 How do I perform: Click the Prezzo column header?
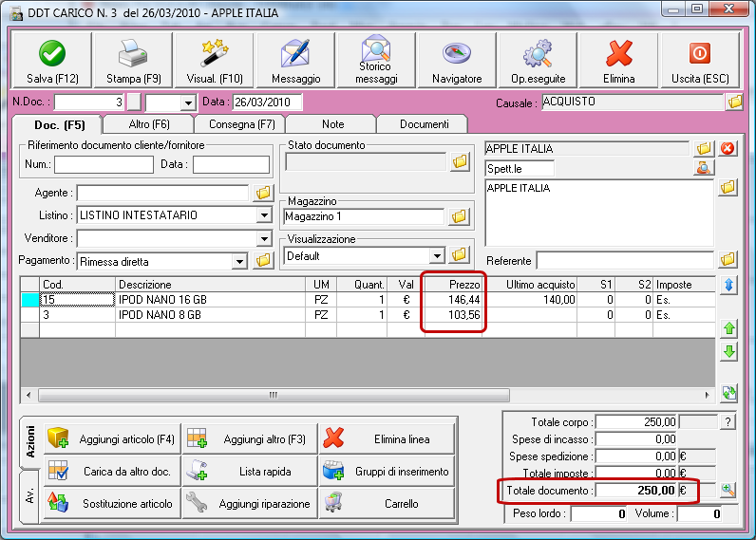pyautogui.click(x=453, y=285)
